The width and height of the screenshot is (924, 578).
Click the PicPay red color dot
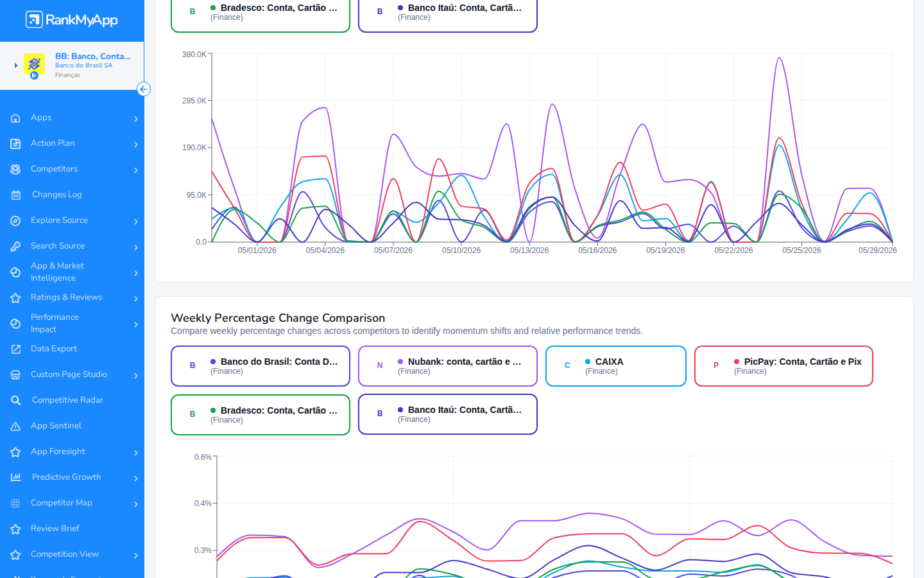737,362
